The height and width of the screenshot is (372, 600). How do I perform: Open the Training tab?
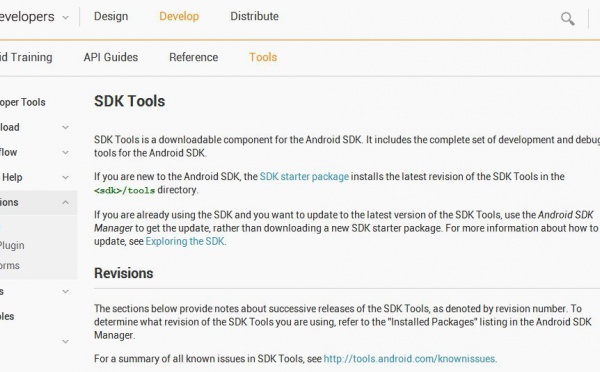(26, 57)
